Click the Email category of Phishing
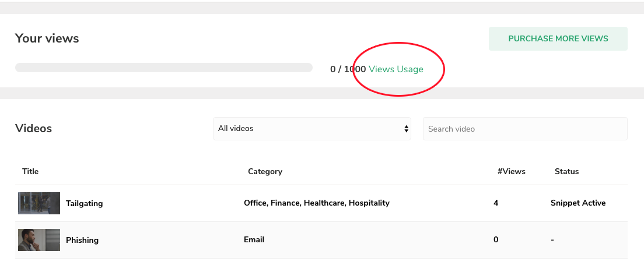The height and width of the screenshot is (265, 644). [254, 239]
